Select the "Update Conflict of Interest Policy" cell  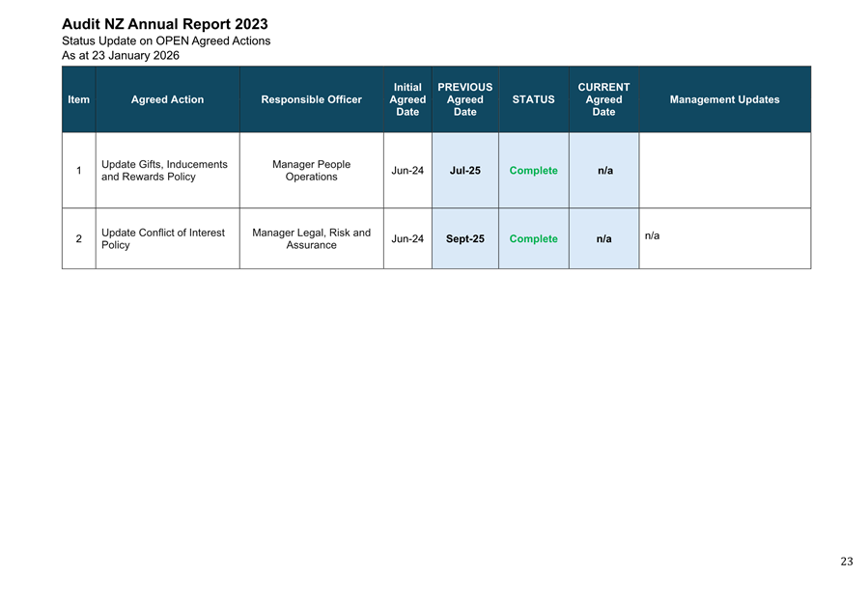coord(162,238)
